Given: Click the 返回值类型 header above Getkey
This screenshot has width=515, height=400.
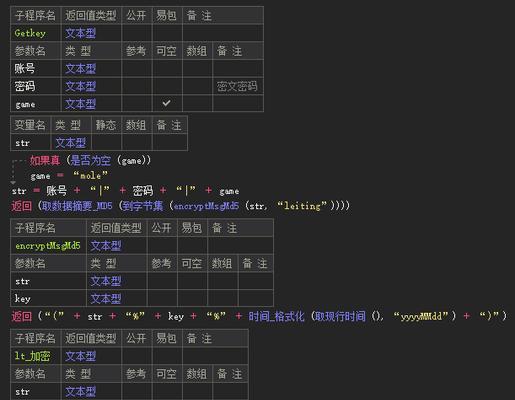Looking at the screenshot, I should 91,15.
